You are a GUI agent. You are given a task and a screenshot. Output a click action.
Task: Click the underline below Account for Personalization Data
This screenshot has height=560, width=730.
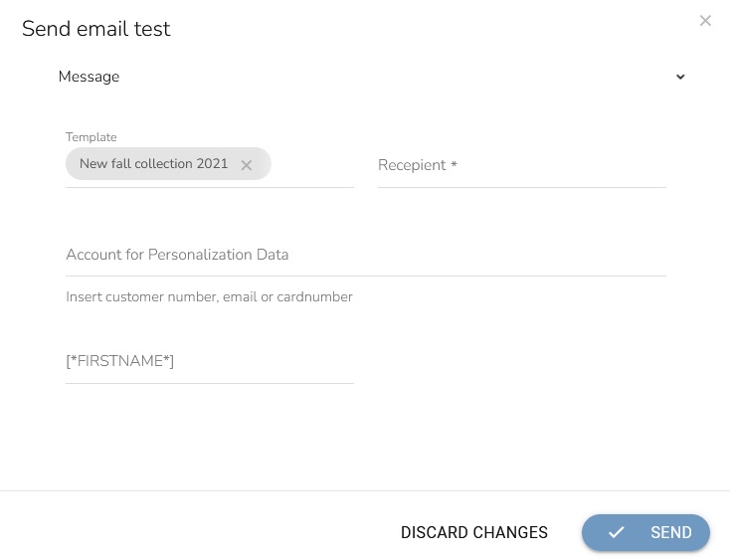(x=365, y=276)
